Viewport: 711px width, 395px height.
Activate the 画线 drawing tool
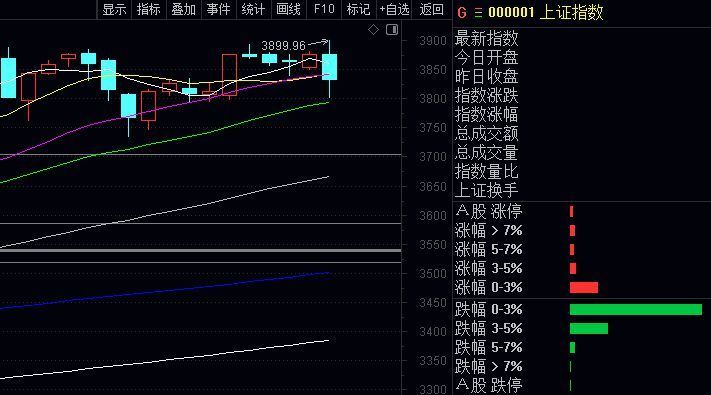[288, 9]
